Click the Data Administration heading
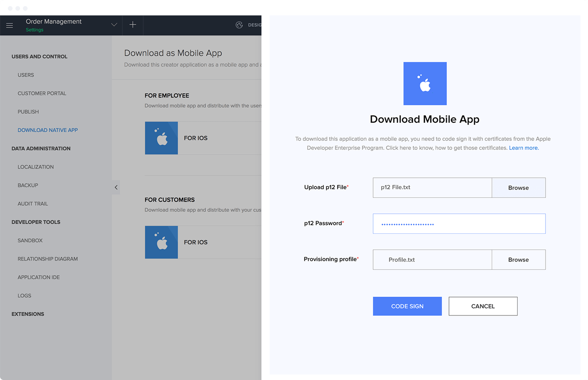Image resolution: width=588 pixels, height=380 pixels. point(41,148)
